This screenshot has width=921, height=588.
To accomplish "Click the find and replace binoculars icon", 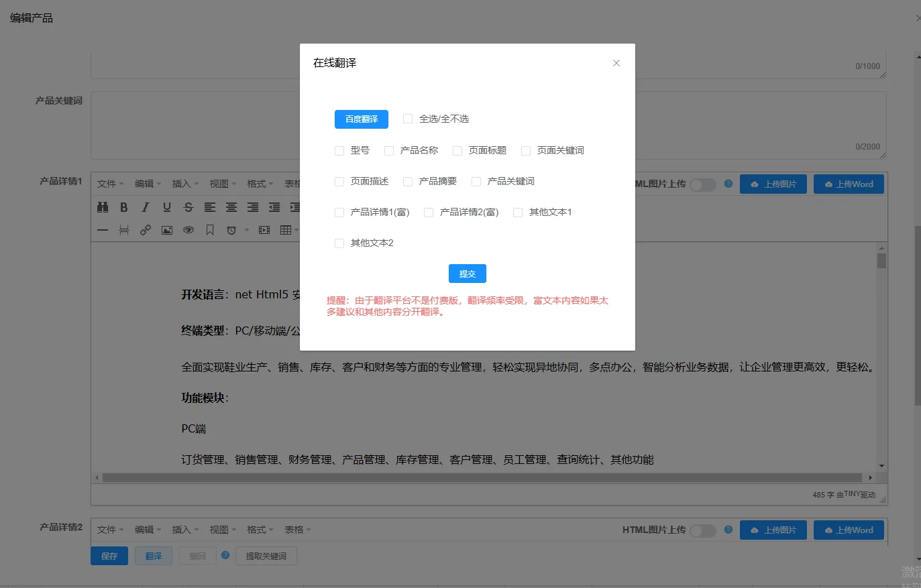I will [103, 207].
